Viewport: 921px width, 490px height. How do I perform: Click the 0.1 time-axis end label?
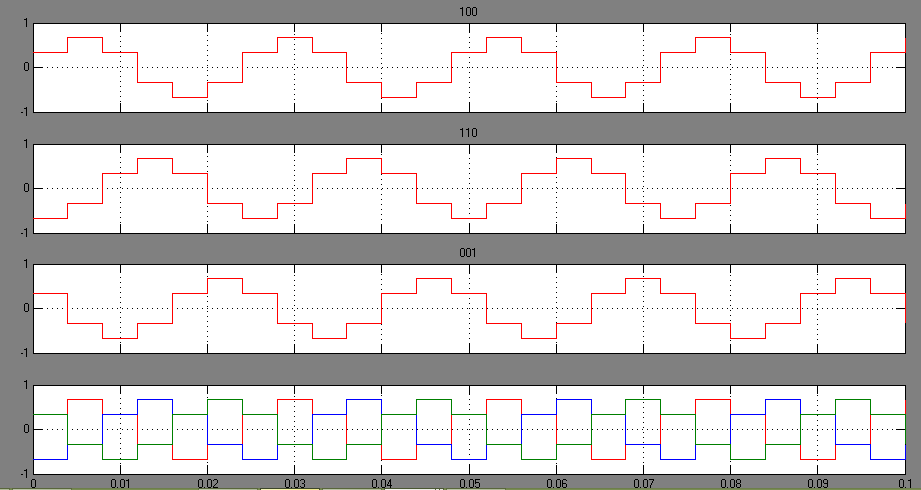pos(905,484)
